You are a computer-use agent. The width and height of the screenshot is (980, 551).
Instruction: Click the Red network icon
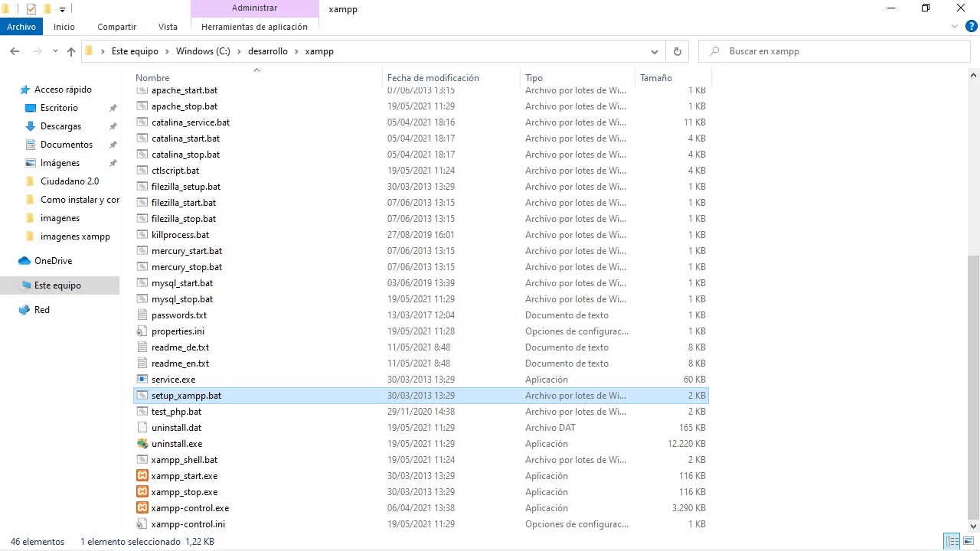click(24, 310)
